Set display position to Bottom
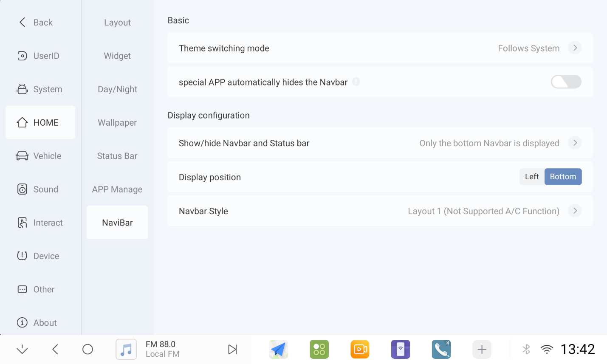Screen dimensions: 607x364 tap(563, 177)
